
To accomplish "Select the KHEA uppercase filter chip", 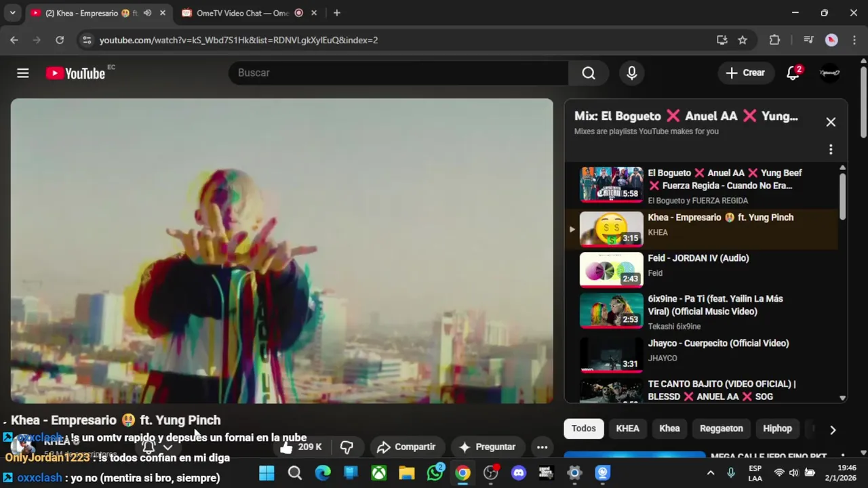I will click(628, 428).
